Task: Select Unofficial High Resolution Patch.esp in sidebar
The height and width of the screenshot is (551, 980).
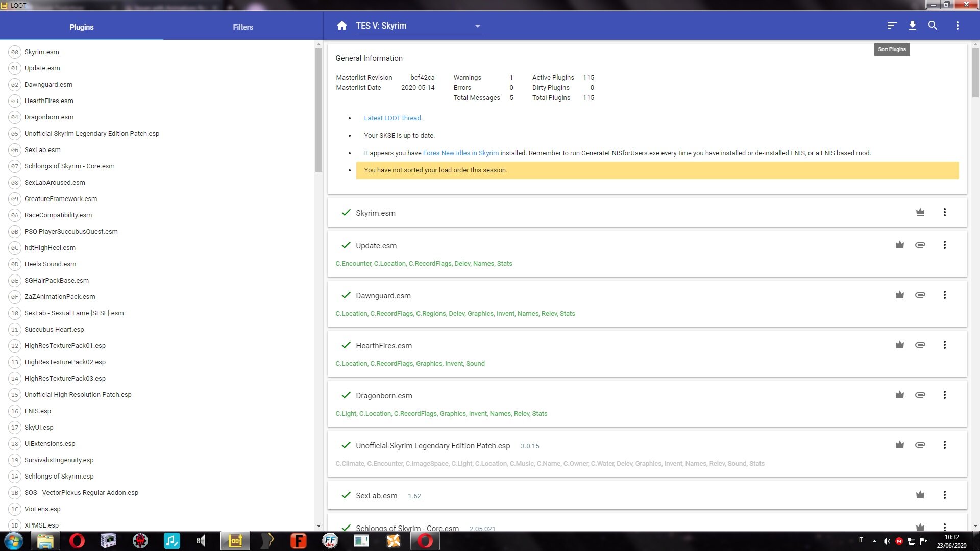Action: pyautogui.click(x=78, y=394)
